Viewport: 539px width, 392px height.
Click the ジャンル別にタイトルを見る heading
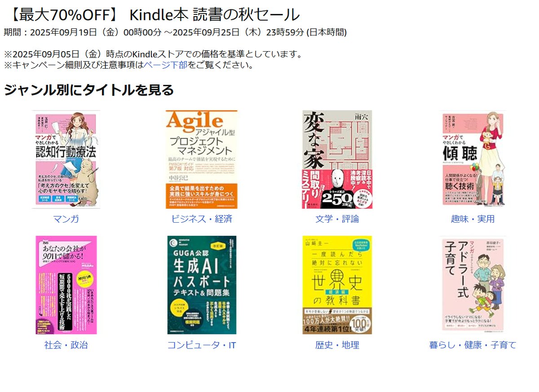88,90
